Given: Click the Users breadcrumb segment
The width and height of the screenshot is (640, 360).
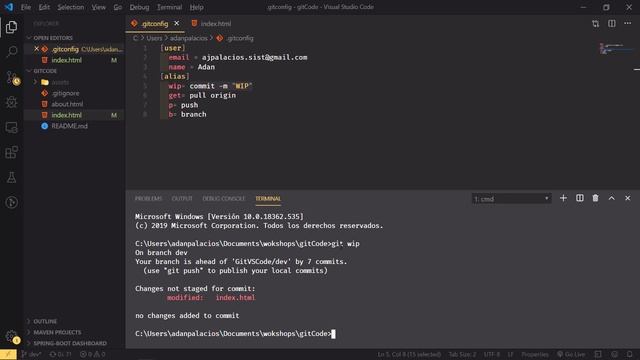Looking at the screenshot, I should click(154, 38).
